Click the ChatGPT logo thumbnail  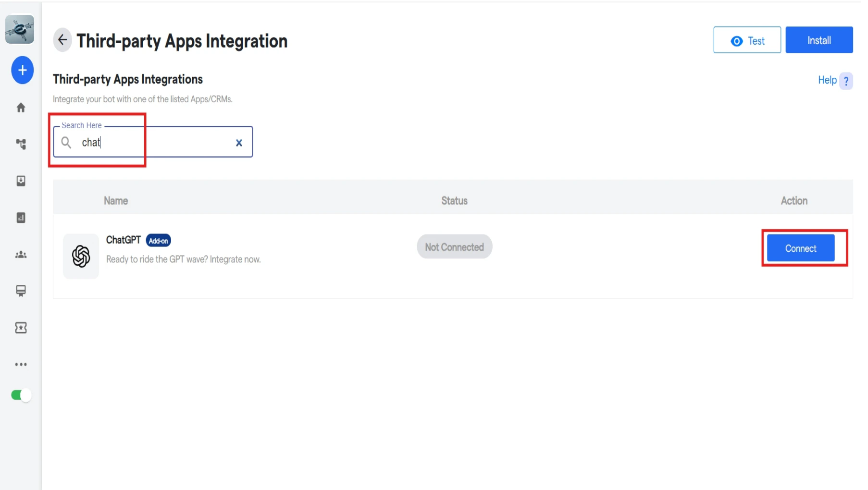pyautogui.click(x=81, y=256)
